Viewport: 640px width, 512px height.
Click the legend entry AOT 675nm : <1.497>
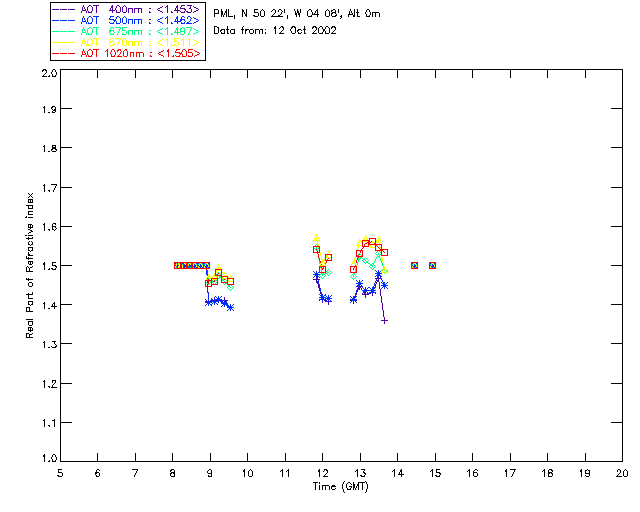coord(127,31)
